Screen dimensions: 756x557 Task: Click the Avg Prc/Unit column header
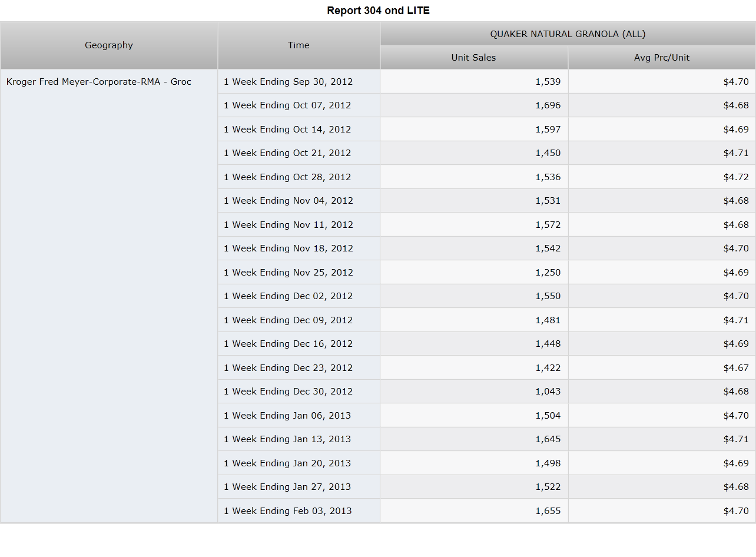click(x=662, y=58)
